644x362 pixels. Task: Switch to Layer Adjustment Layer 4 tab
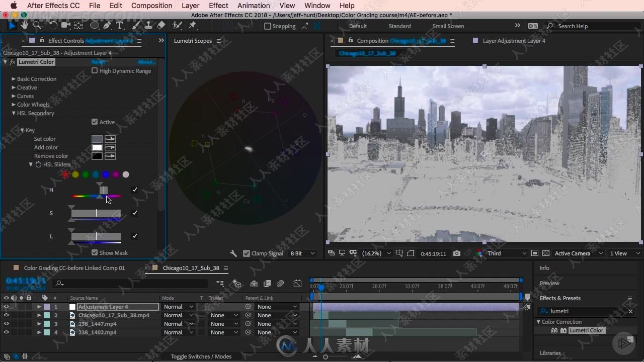tap(514, 41)
